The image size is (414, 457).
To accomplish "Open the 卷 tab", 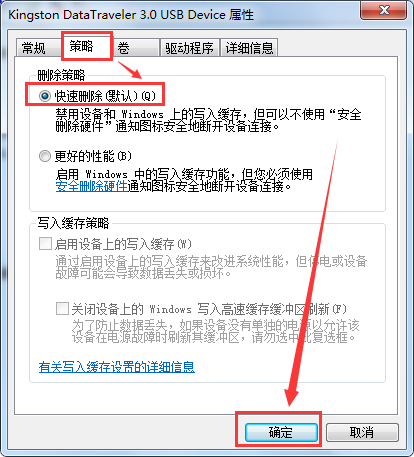I will [x=136, y=48].
